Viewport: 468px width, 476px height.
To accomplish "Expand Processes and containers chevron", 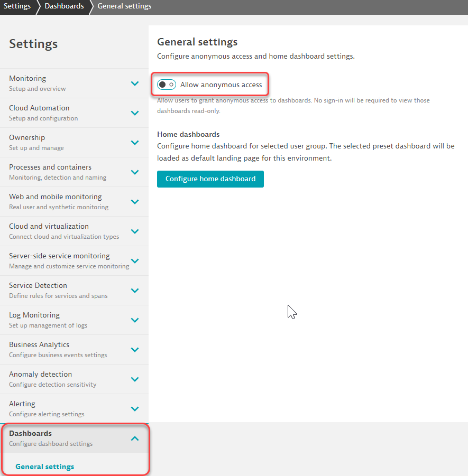I will 135,172.
